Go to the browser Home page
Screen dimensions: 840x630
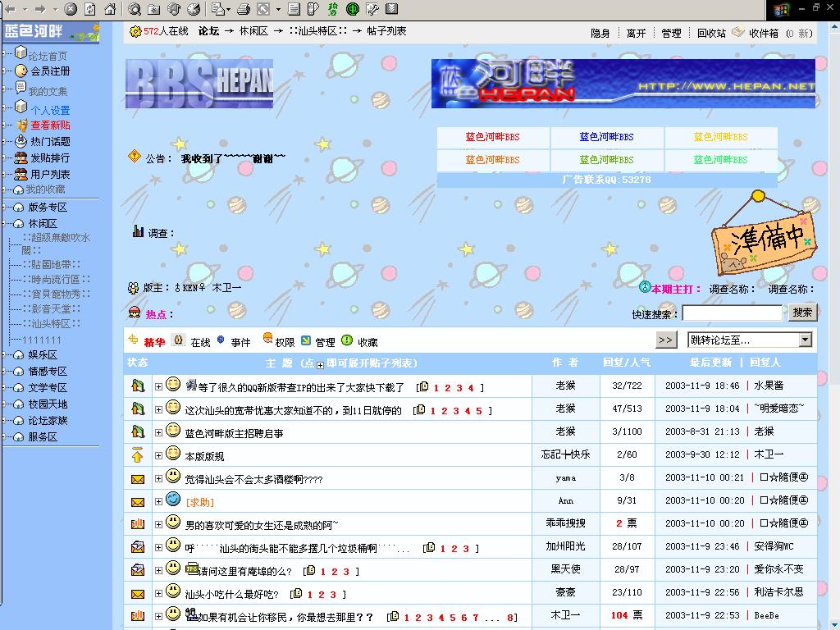[110, 8]
